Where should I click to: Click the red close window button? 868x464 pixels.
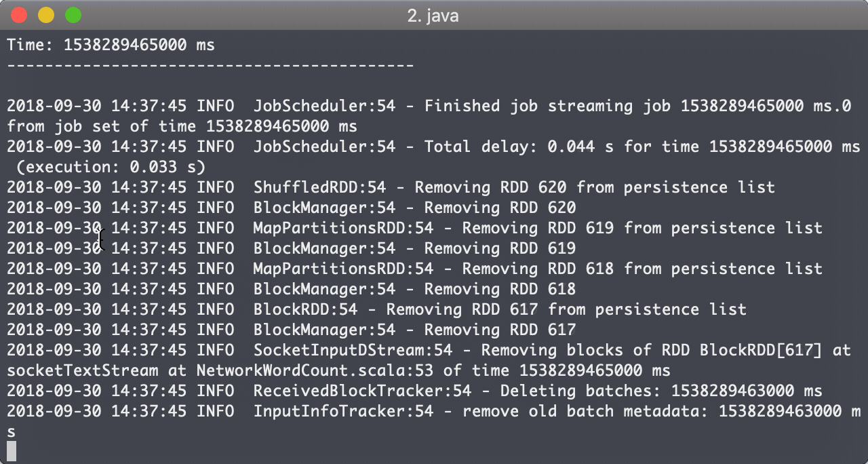point(20,15)
